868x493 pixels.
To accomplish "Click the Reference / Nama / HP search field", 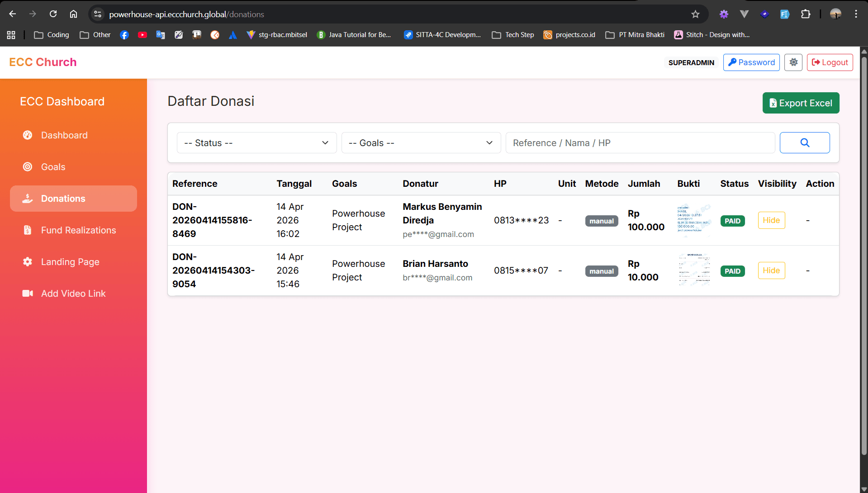I will click(x=640, y=143).
